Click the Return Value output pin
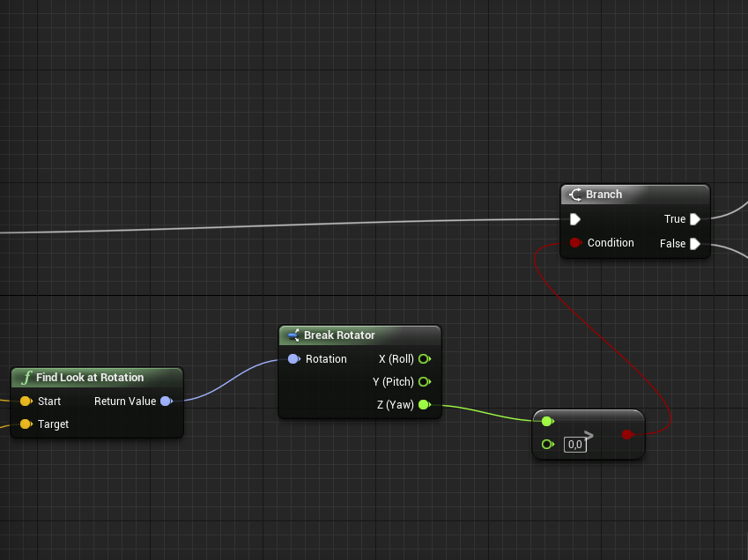 click(167, 402)
